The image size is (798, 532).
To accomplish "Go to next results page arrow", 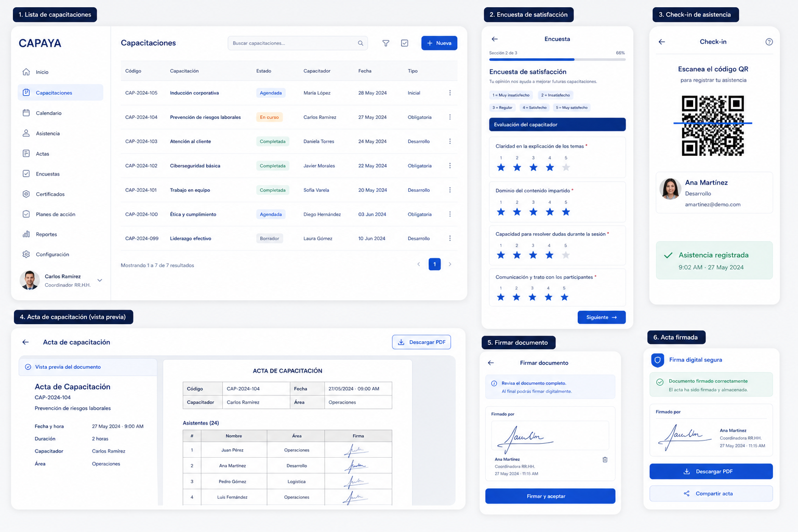I will pos(450,264).
